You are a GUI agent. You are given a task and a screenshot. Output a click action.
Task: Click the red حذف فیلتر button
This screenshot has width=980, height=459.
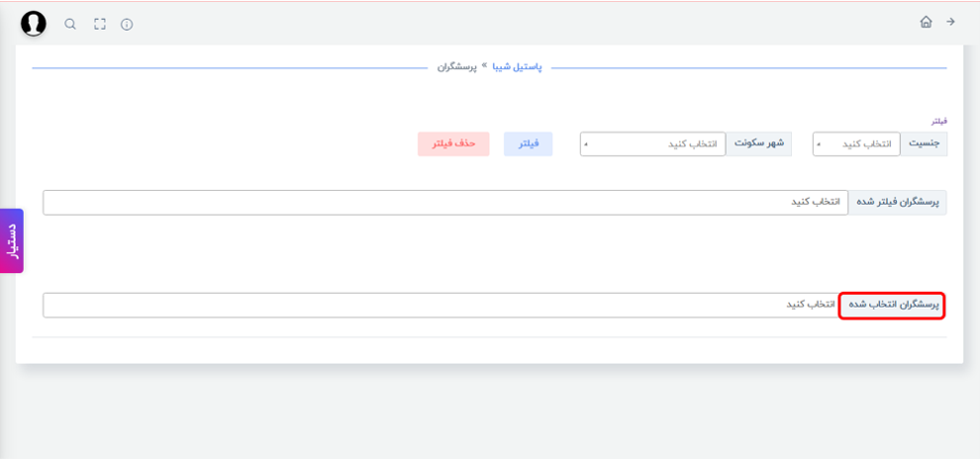(453, 143)
